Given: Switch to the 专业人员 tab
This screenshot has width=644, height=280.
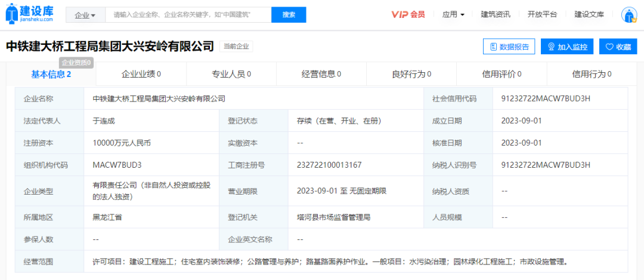Looking at the screenshot, I should point(231,75).
